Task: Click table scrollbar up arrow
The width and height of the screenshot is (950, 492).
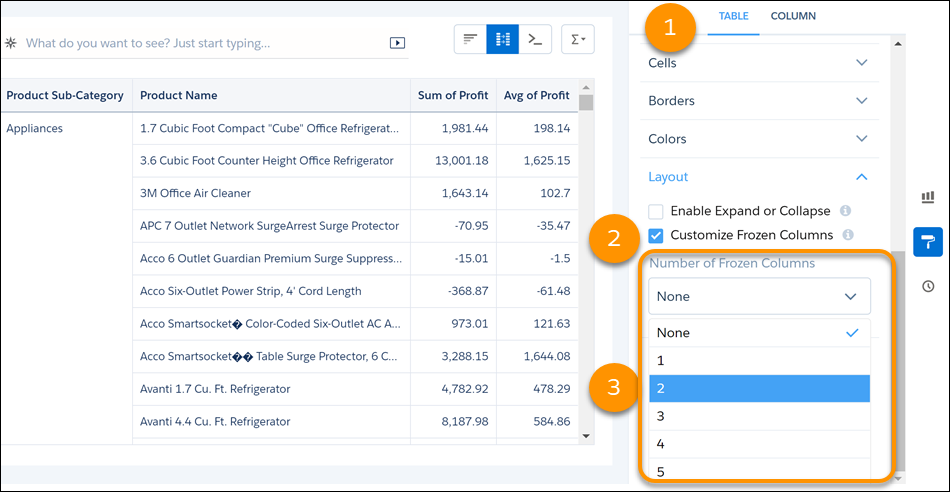Action: tap(586, 87)
